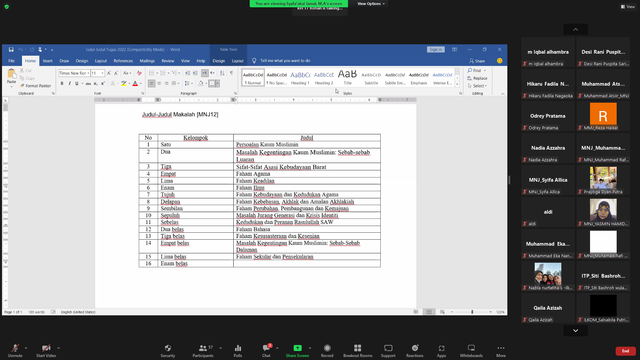This screenshot has height=360, width=640.
Task: Click Share button in Word
Action: pyautogui.click(x=477, y=61)
